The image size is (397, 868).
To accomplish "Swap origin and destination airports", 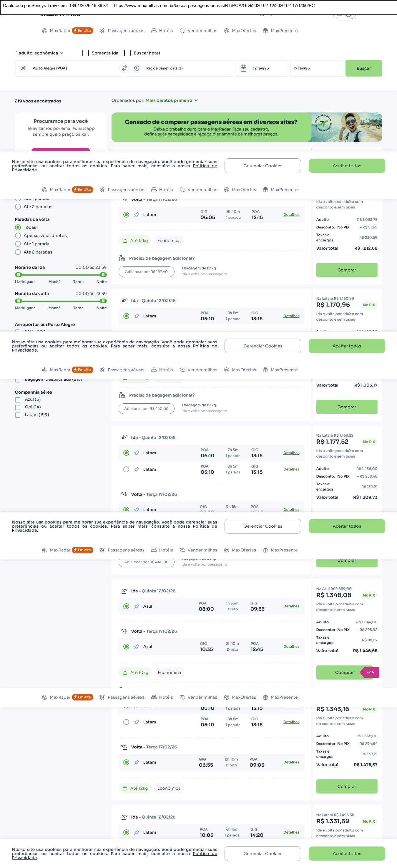I will point(124,68).
